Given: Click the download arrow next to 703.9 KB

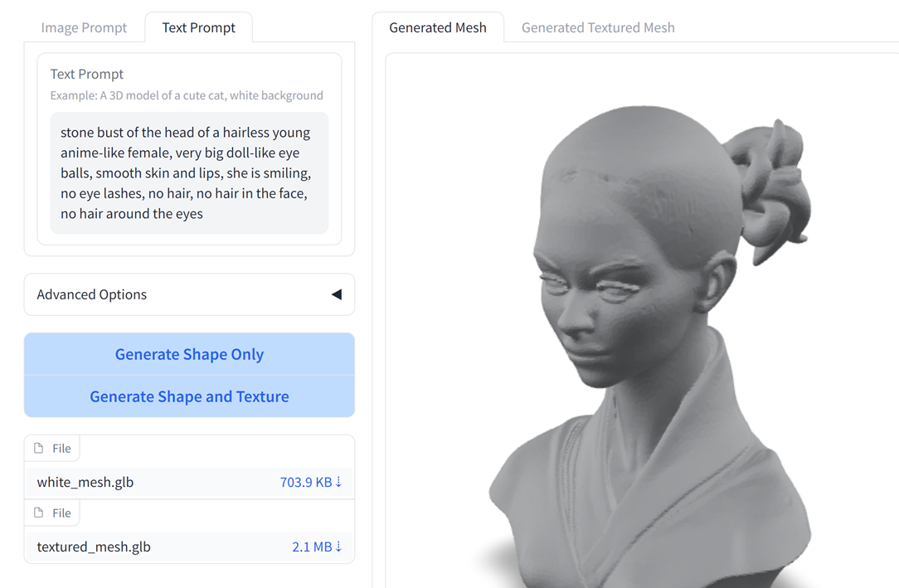Looking at the screenshot, I should [x=339, y=482].
